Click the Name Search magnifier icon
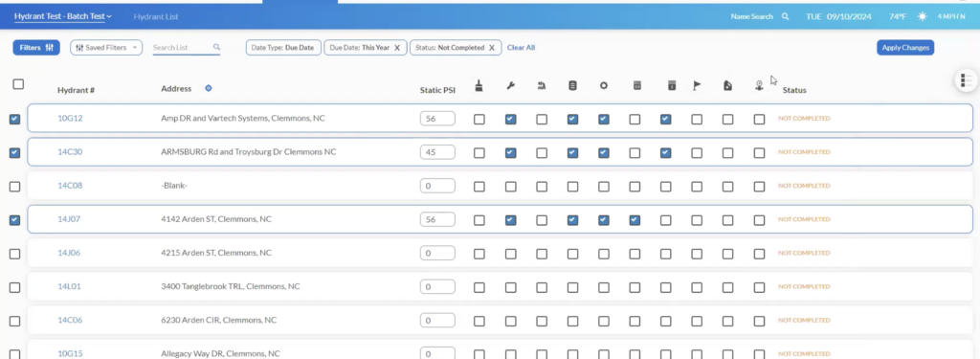 coord(785,17)
